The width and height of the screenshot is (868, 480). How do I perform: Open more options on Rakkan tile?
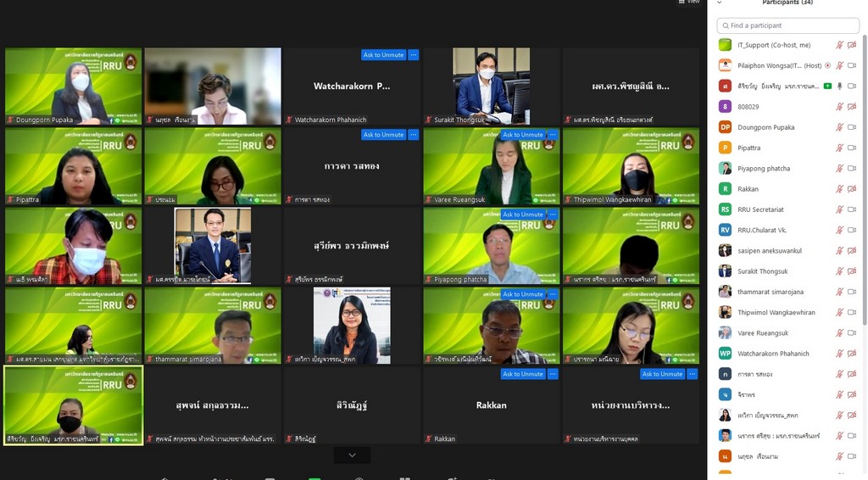point(553,374)
